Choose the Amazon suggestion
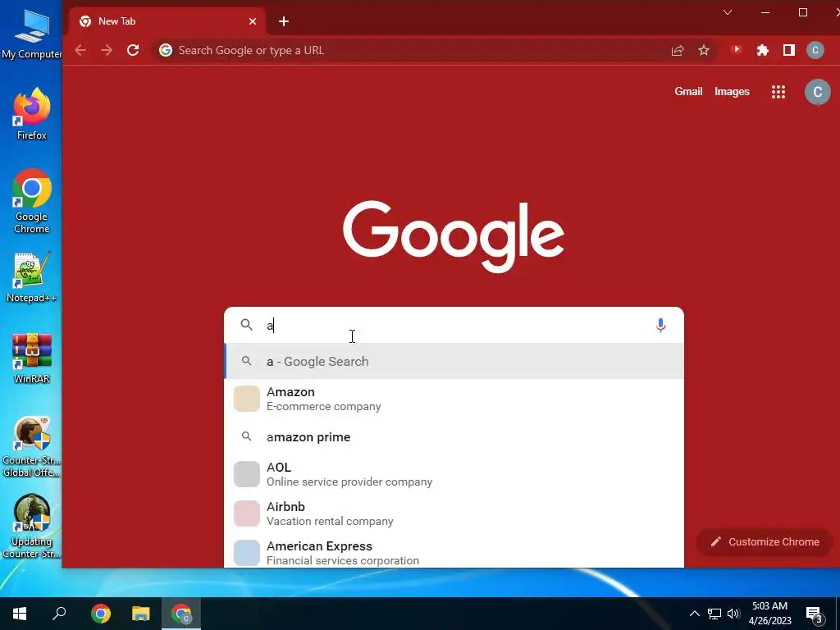Viewport: 840px width, 630px height. coord(454,399)
